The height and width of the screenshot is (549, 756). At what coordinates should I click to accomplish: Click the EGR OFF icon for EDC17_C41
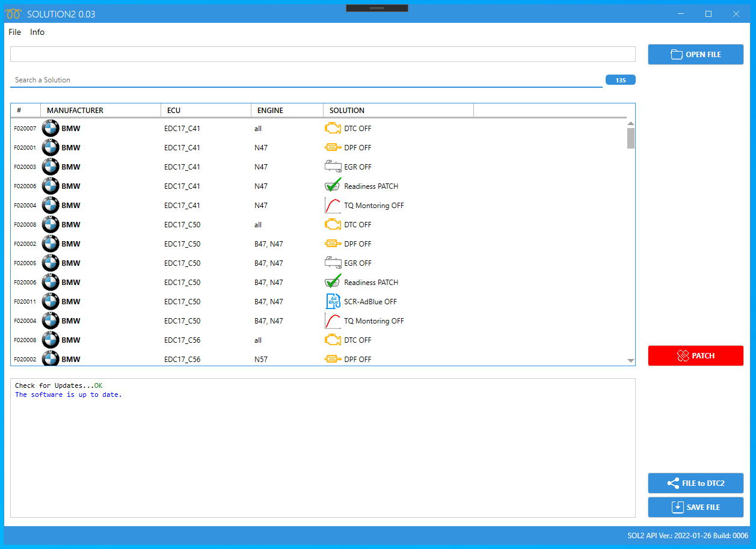[x=333, y=167]
